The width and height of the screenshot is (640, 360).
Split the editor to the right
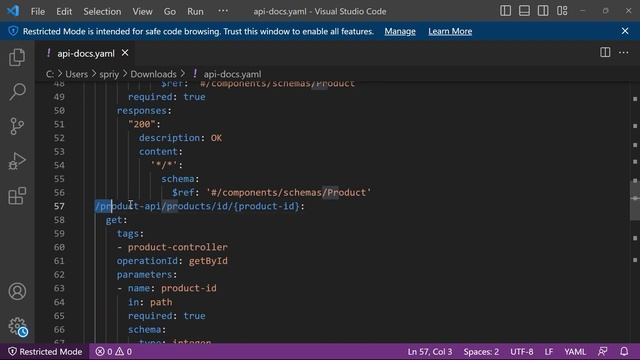click(x=605, y=52)
